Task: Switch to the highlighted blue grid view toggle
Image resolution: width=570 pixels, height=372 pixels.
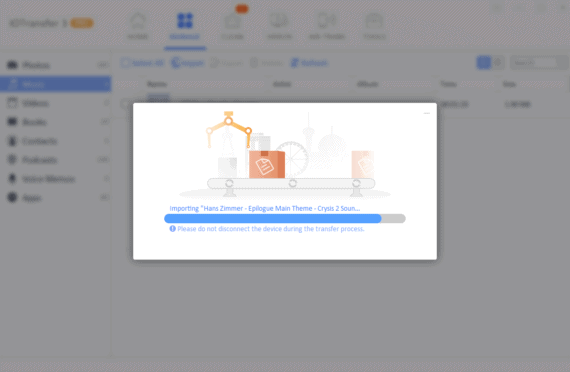Action: (483, 63)
